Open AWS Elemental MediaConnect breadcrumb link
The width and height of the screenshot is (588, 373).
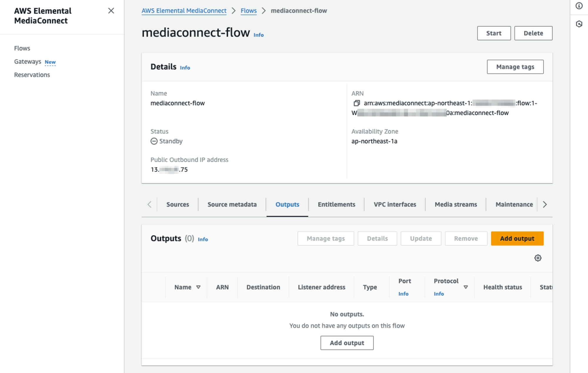(x=184, y=11)
